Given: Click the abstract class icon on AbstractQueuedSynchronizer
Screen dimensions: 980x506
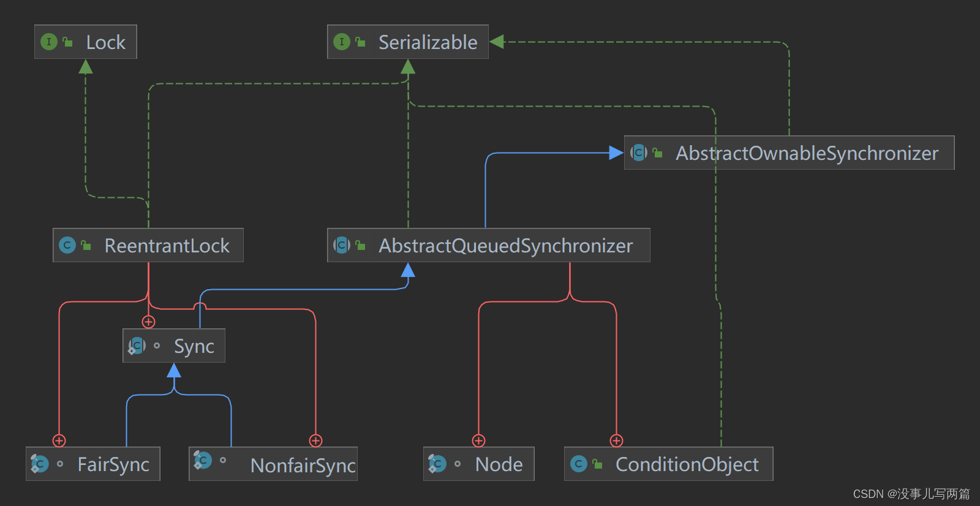Looking at the screenshot, I should [x=342, y=245].
